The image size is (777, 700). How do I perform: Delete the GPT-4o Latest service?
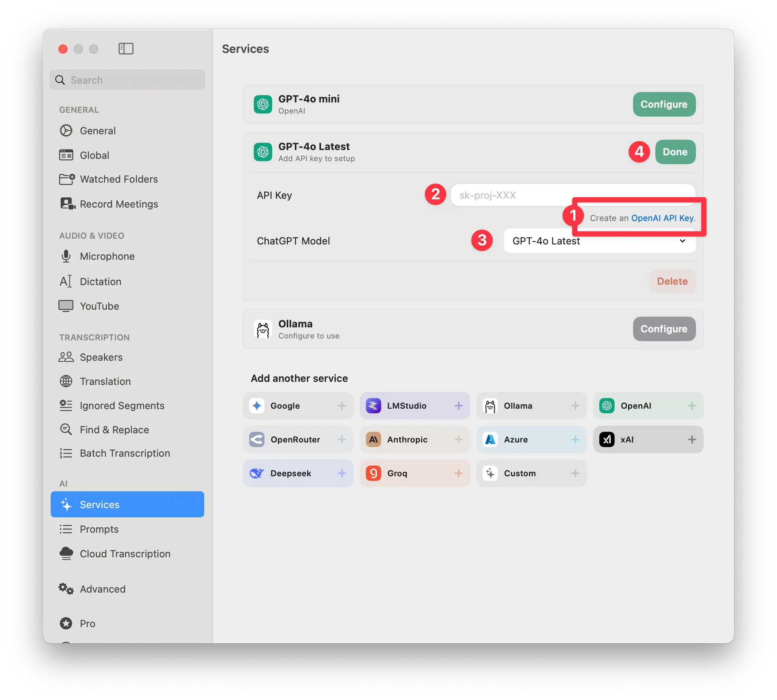672,281
